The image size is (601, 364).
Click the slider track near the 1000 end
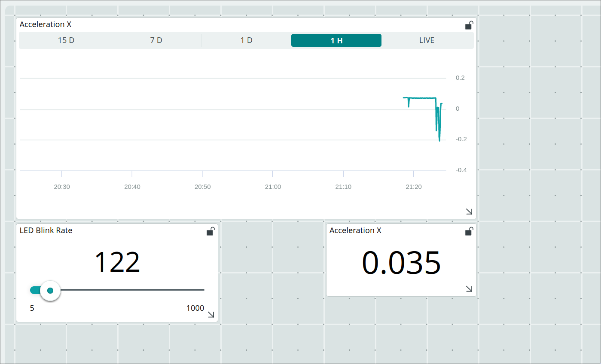198,290
